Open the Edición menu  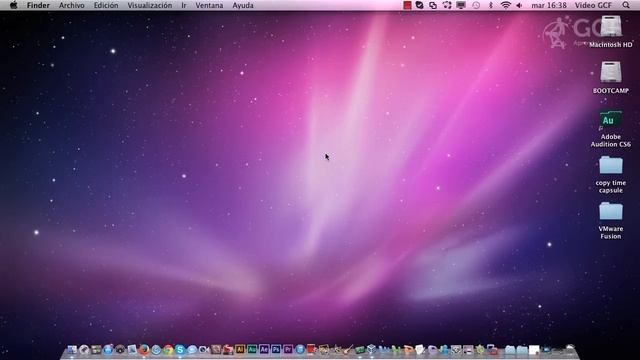(x=106, y=5)
